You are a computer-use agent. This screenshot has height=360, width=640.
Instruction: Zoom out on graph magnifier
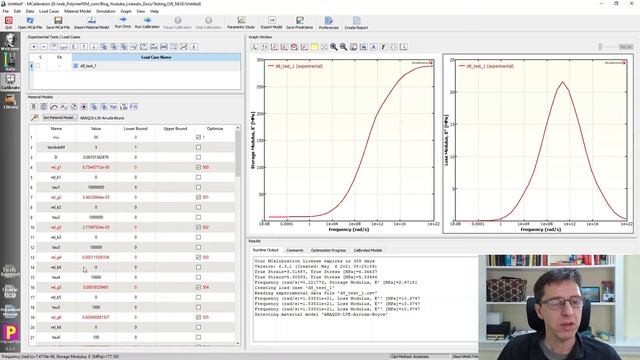coord(343,47)
